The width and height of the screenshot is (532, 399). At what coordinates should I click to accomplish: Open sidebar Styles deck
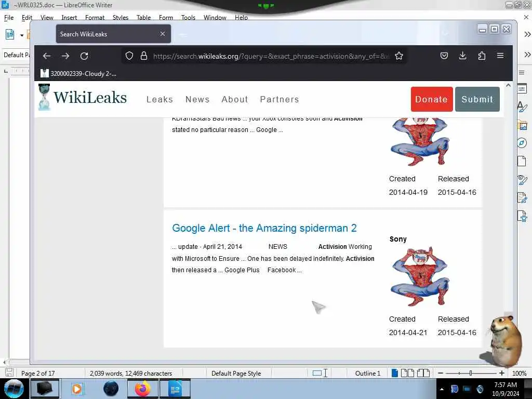pos(522,107)
